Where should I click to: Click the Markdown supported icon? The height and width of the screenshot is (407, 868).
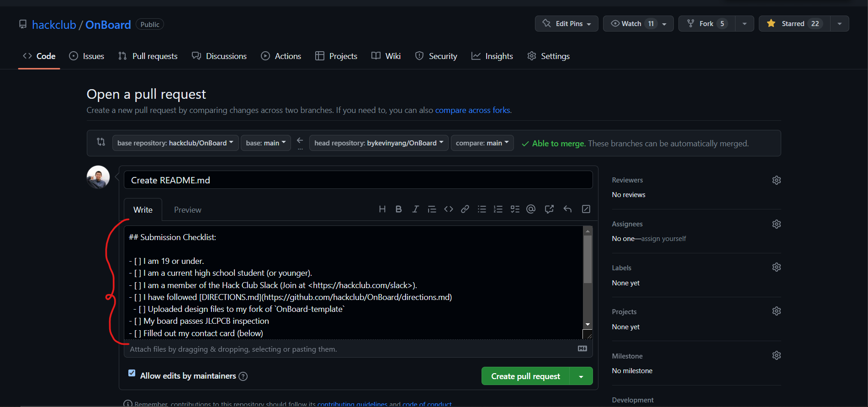click(x=582, y=348)
